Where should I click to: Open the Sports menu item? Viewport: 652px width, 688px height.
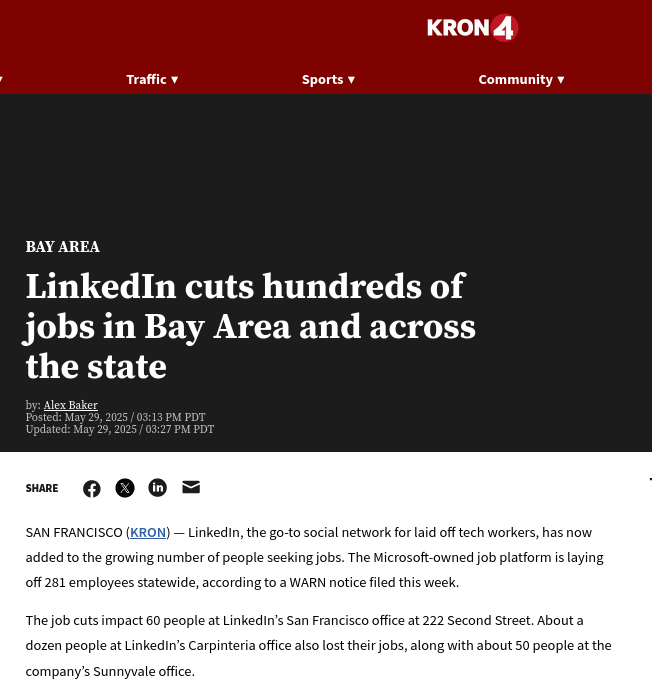tap(322, 79)
